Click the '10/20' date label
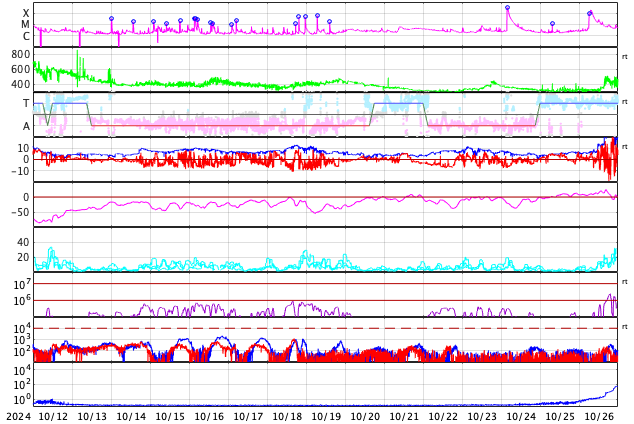This screenshot has width=634, height=424. coord(365,416)
